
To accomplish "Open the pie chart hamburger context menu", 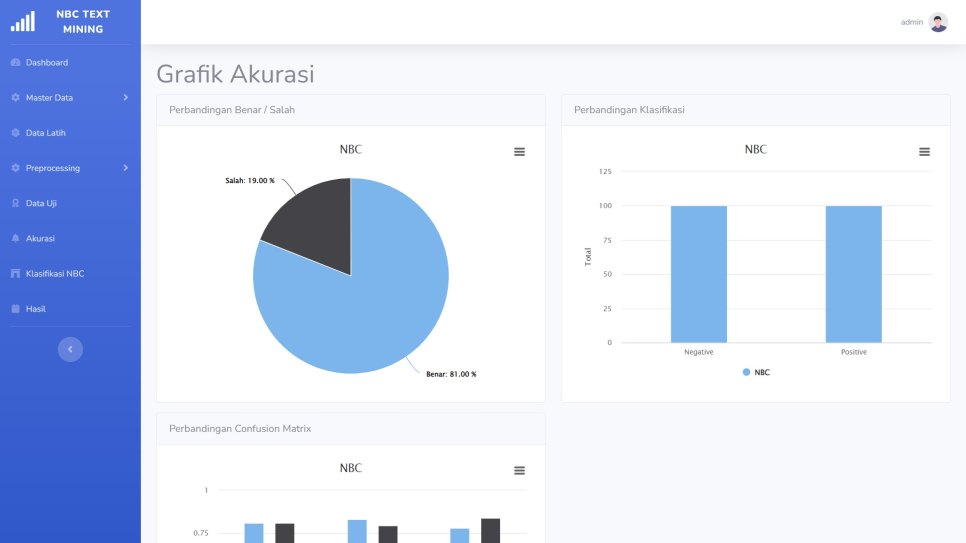I will (x=519, y=152).
